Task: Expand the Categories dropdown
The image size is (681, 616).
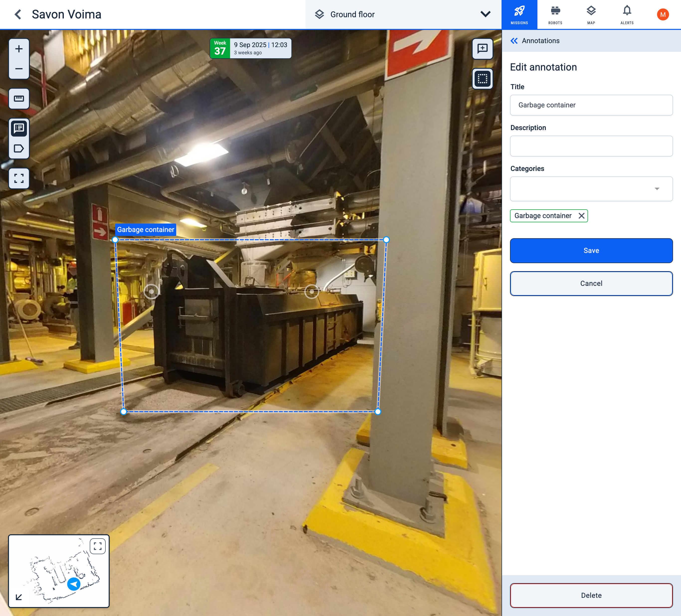Action: point(657,189)
